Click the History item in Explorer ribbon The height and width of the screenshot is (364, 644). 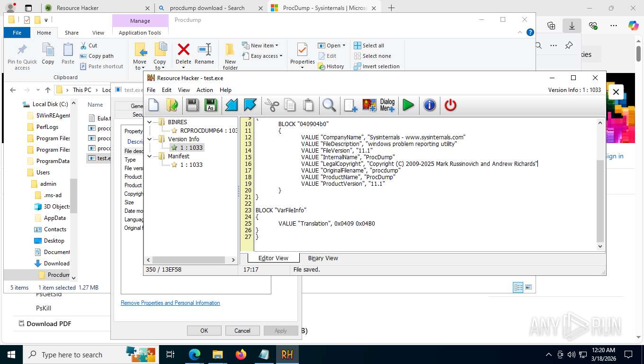pyautogui.click(x=331, y=66)
